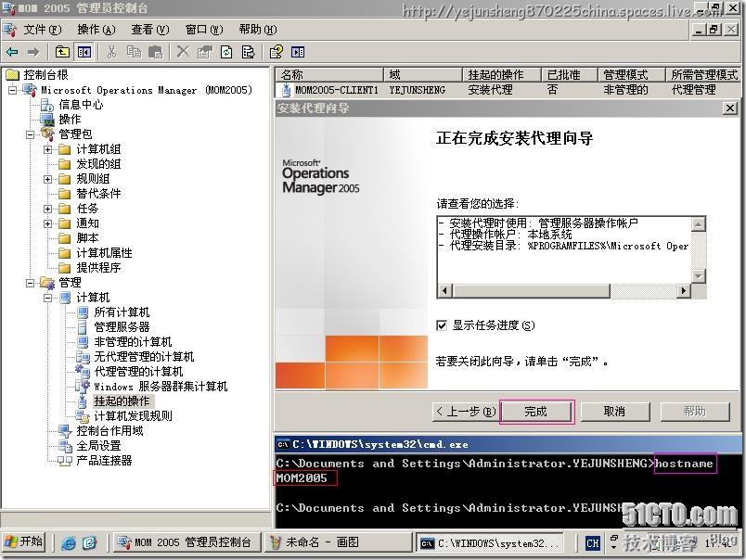The width and height of the screenshot is (746, 560).
Task: Click the Help question mark toolbar icon
Action: tap(276, 52)
